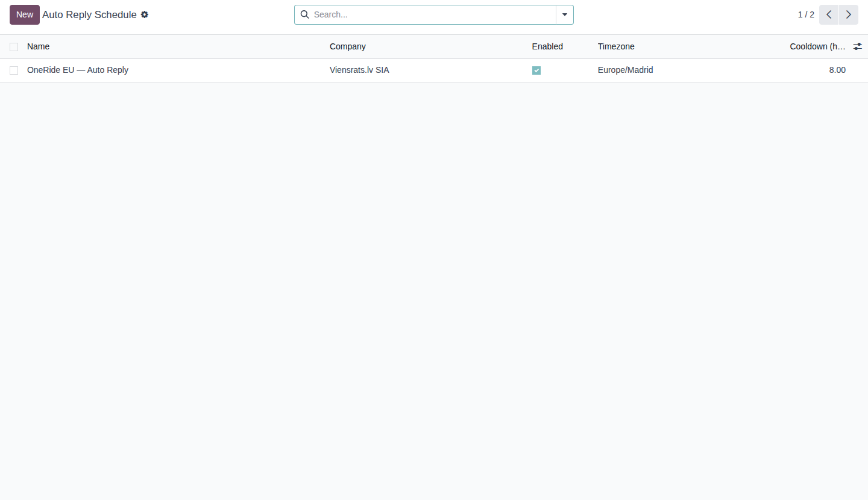Toggle the Enabled checkbox for OneRide EU
Viewport: 868px width, 500px height.
(536, 70)
